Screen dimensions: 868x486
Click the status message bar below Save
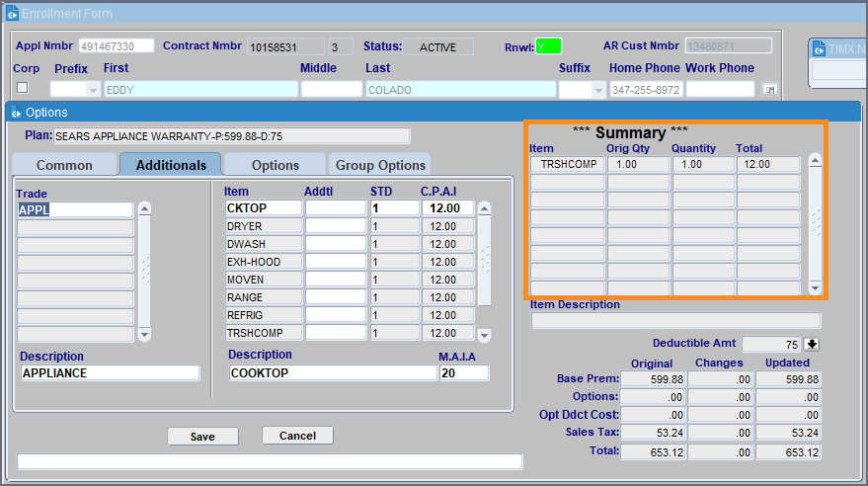(x=270, y=461)
